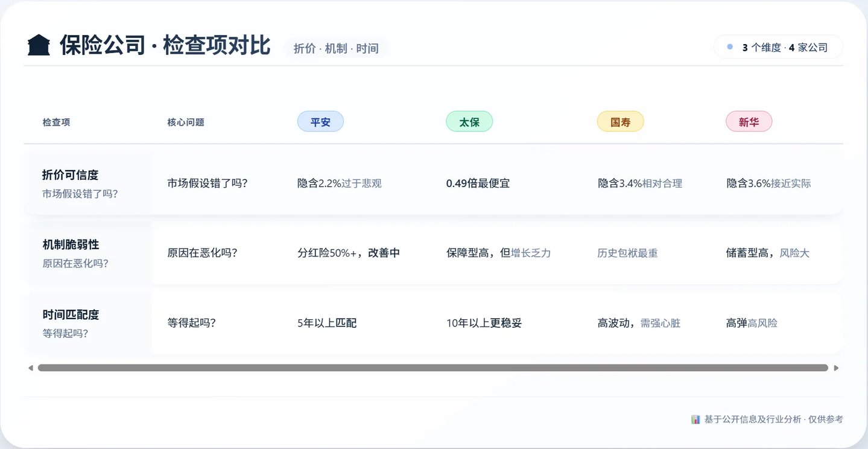
Task: Click the 储蓄型高,风险大 cell
Action: point(768,253)
